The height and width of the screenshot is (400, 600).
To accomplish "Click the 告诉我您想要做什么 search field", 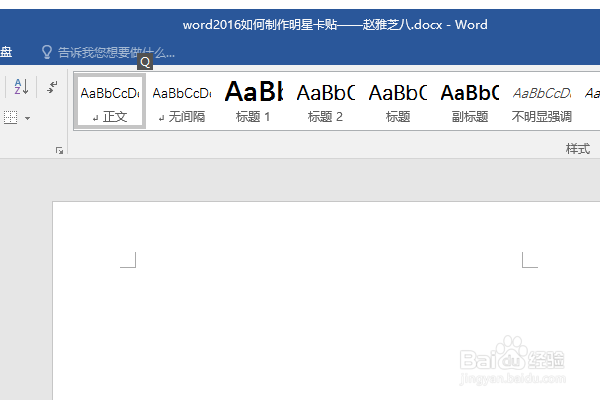I will coord(116,52).
